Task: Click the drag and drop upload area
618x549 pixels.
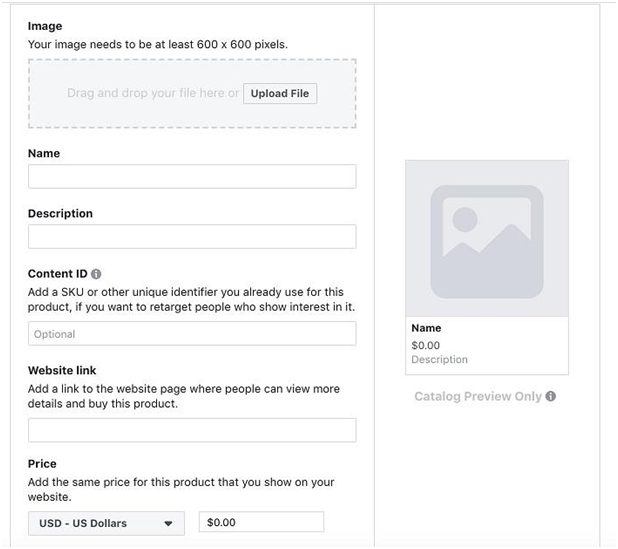Action: [x=150, y=94]
